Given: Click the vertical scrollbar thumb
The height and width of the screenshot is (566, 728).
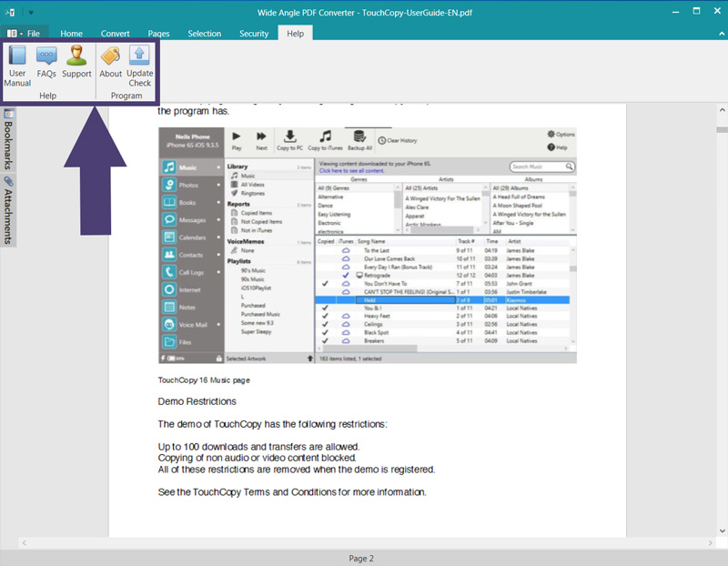Looking at the screenshot, I should pos(722,129).
